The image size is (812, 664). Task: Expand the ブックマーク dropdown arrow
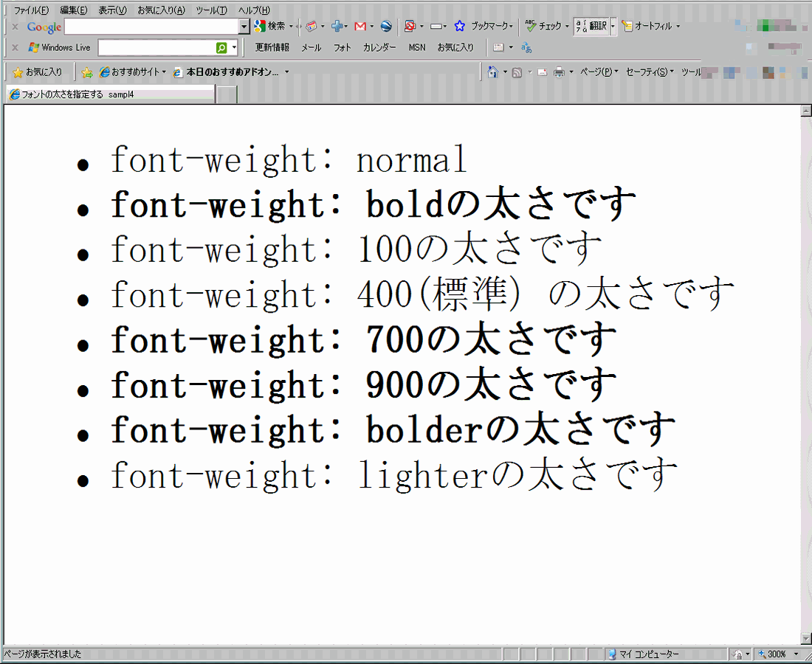[x=511, y=26]
